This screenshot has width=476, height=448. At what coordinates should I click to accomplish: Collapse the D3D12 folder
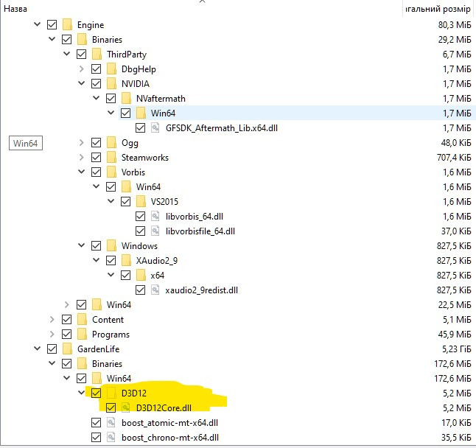coord(81,392)
